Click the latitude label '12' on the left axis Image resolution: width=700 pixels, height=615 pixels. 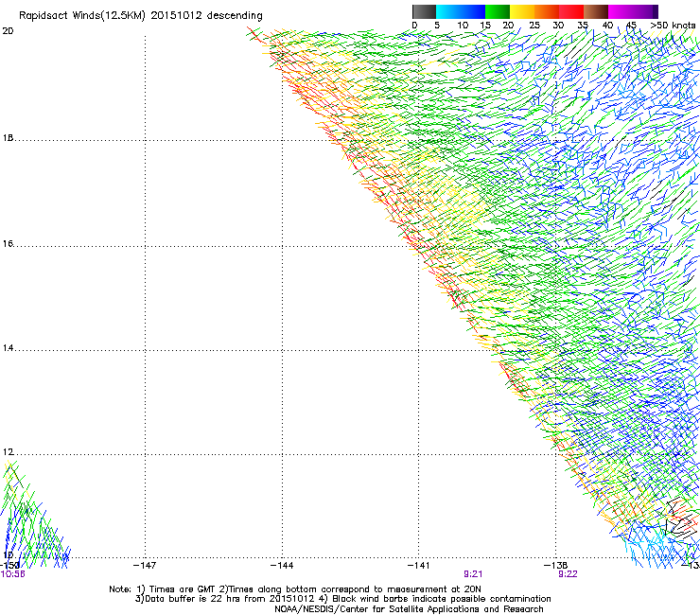[8, 452]
